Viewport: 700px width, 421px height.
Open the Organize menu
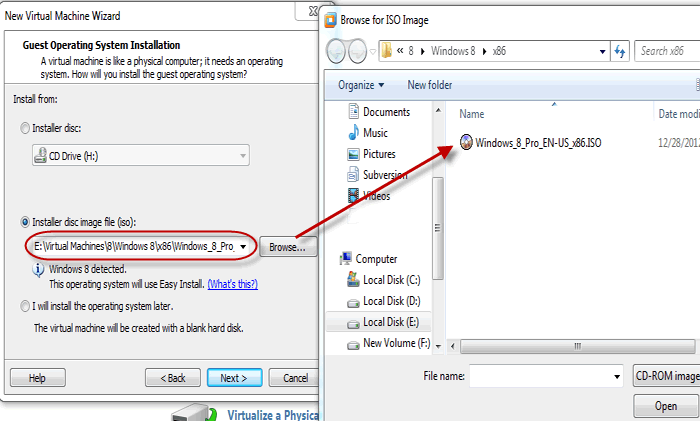point(361,85)
